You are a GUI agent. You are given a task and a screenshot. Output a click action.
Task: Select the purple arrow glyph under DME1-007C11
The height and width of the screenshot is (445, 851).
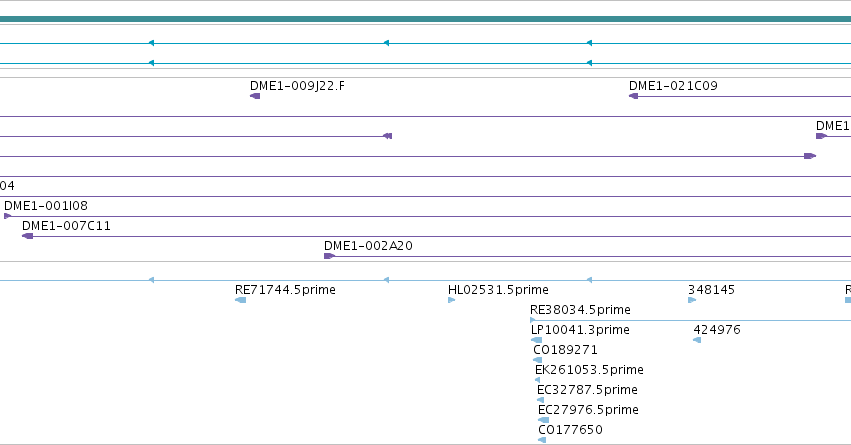click(28, 236)
